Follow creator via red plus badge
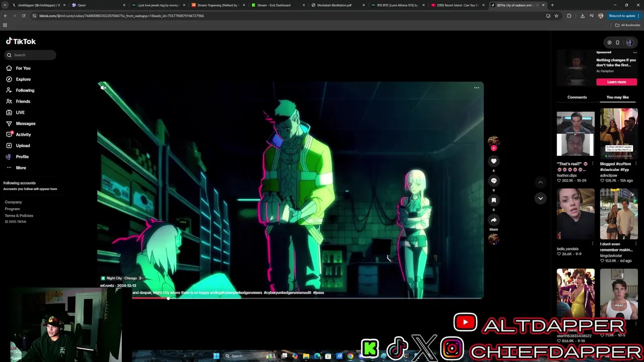644x362 pixels. 494,148
